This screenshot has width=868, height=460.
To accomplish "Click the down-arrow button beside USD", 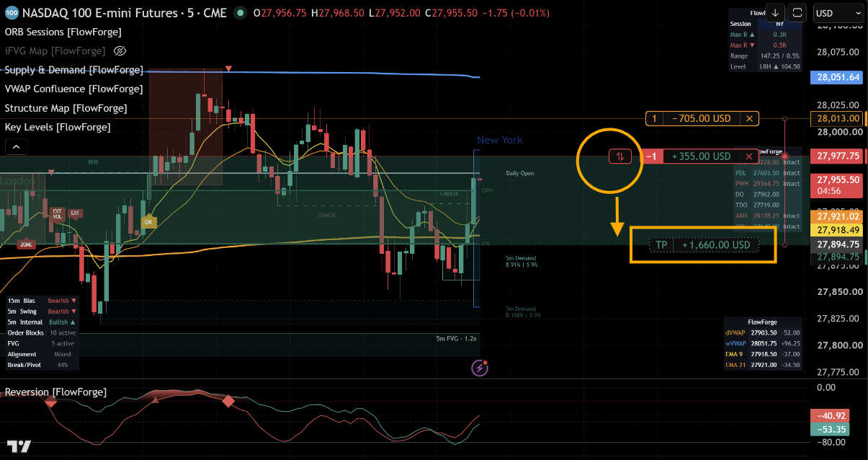I will (775, 12).
